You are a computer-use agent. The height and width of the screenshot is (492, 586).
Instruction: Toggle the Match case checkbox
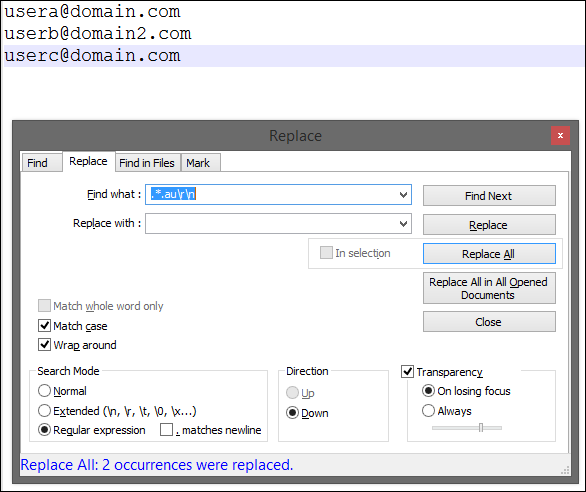(x=44, y=326)
